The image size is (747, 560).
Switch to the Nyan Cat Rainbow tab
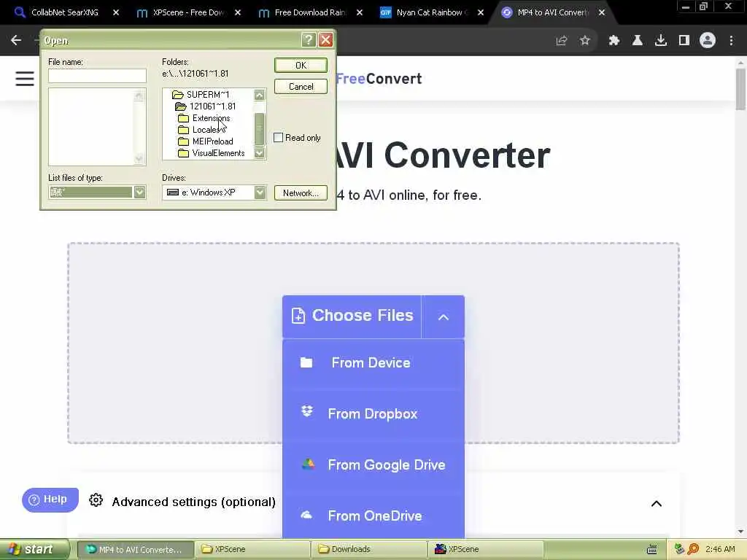(431, 12)
